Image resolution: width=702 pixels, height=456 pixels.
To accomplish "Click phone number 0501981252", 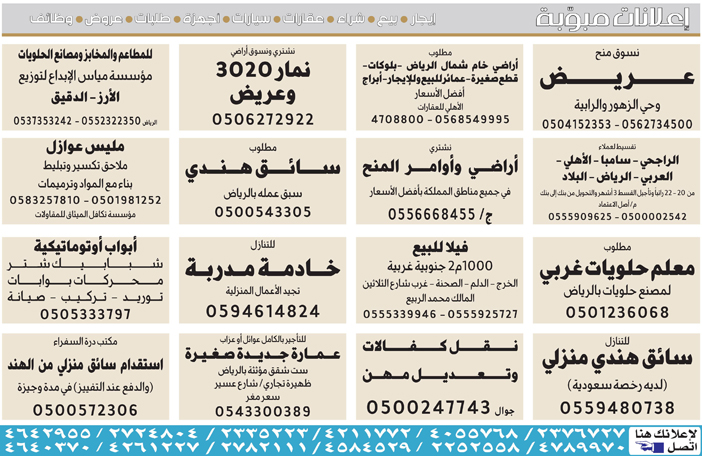I will tap(126, 200).
